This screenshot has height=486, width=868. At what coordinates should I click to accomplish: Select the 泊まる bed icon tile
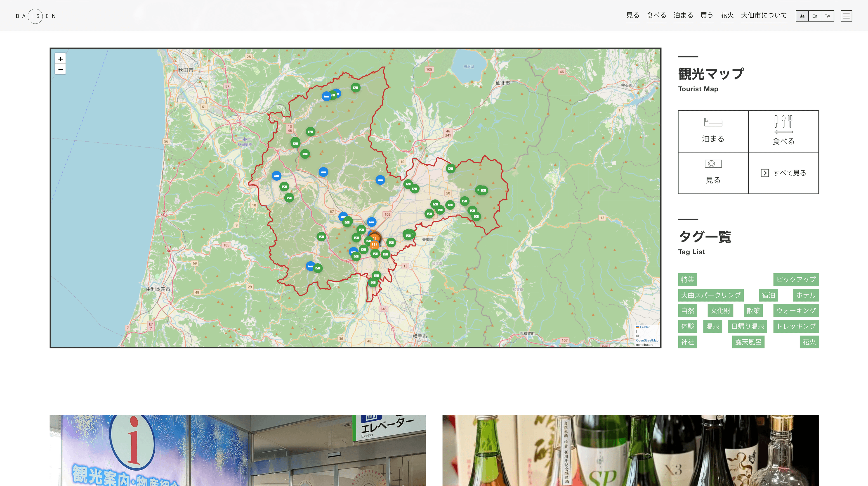[713, 131]
